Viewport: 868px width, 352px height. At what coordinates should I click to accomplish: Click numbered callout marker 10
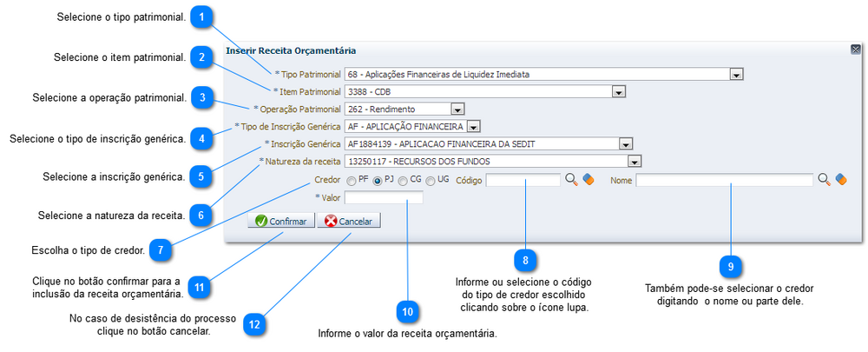406,311
